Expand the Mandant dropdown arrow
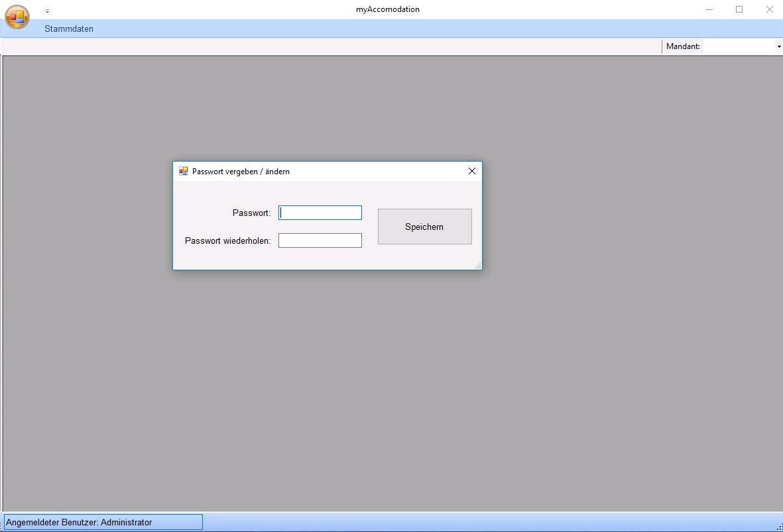Viewport: 783px width, 532px height. tap(779, 46)
